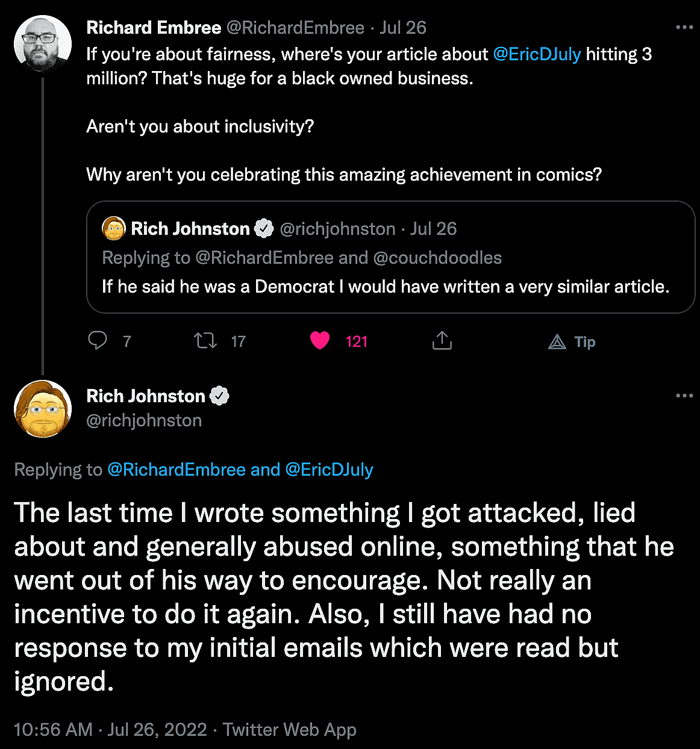Click the 10:56 AM · Jul 26, 2022 timestamp
This screenshot has height=749, width=700.
click(x=110, y=730)
